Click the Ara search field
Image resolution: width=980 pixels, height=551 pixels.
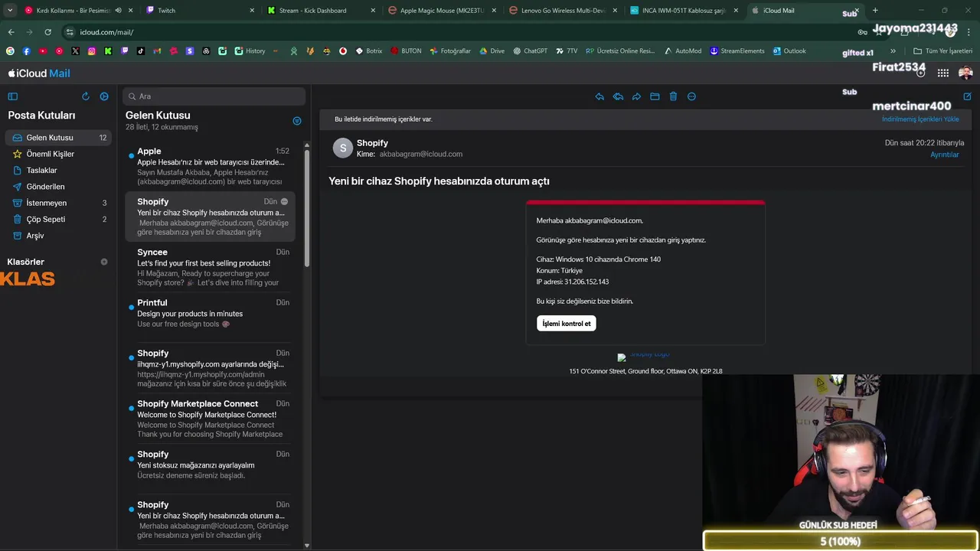tap(214, 96)
